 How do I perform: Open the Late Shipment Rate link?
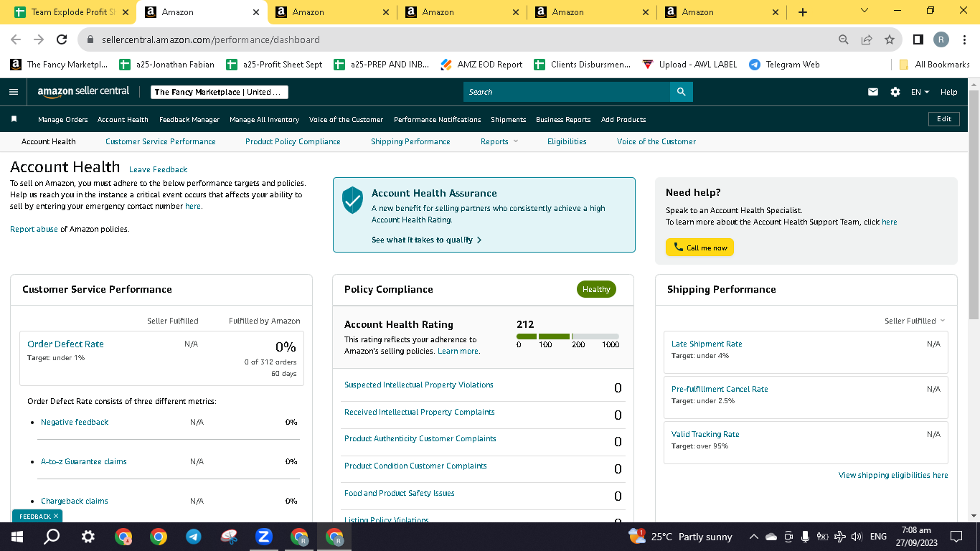tap(707, 344)
